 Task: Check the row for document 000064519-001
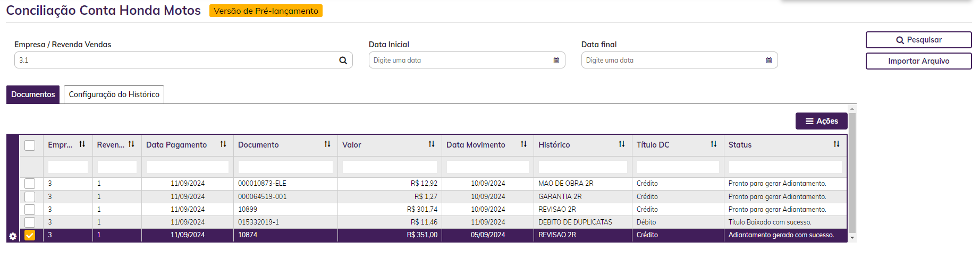coord(30,197)
